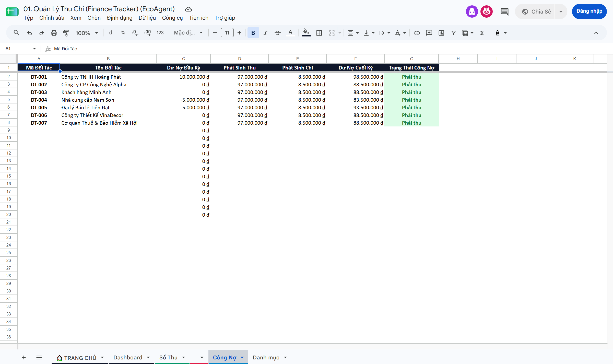Click the merge cells icon
Viewport: 613px width, 364px height.
click(x=332, y=33)
